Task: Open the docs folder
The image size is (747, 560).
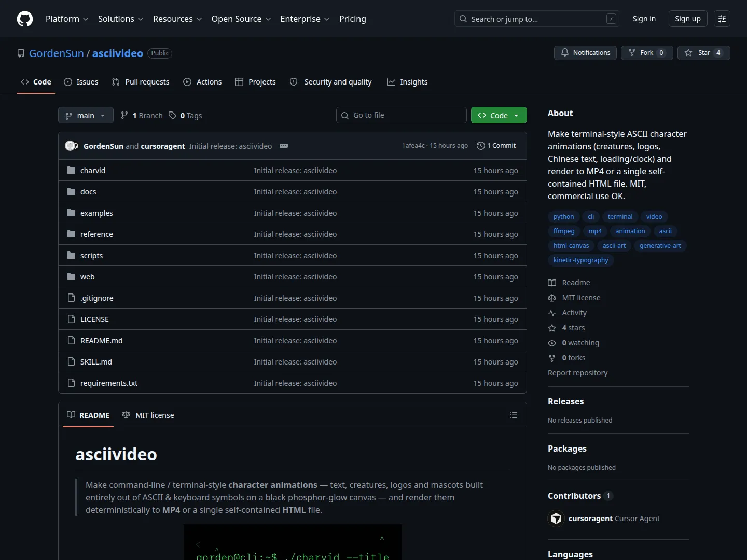Action: [88, 191]
